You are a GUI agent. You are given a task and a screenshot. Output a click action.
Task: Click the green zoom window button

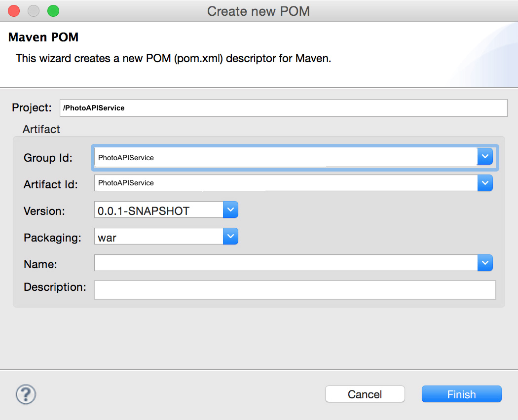pyautogui.click(x=53, y=11)
